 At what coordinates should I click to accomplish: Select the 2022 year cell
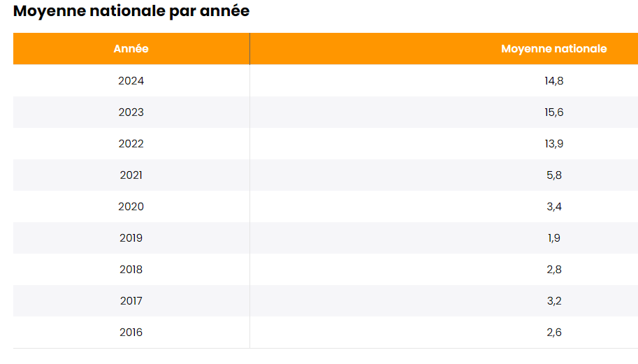[131, 144]
